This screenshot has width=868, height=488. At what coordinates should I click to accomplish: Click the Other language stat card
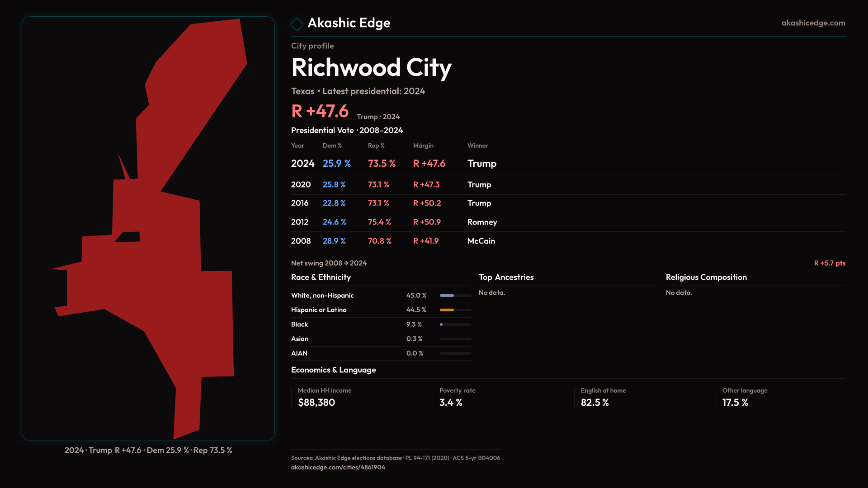click(x=745, y=397)
